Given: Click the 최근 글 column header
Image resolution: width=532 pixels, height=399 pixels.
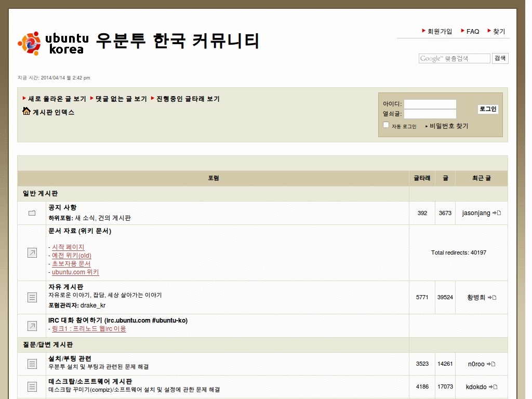Looking at the screenshot, I should [482, 178].
